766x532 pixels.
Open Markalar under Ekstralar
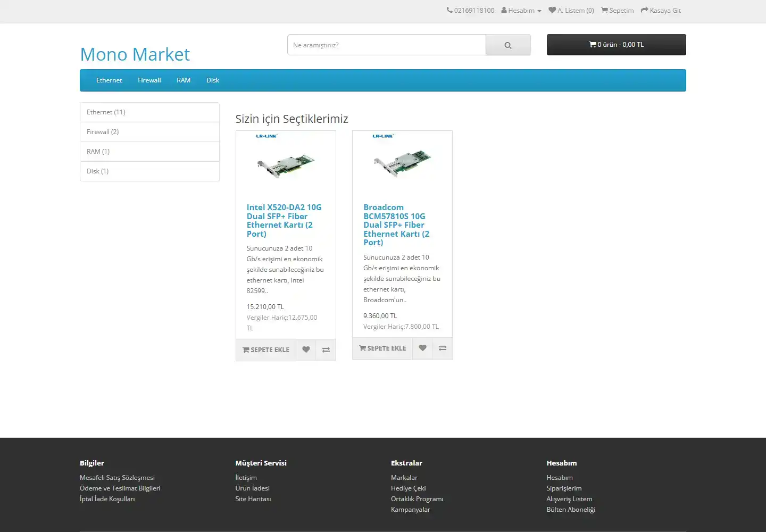[404, 478]
